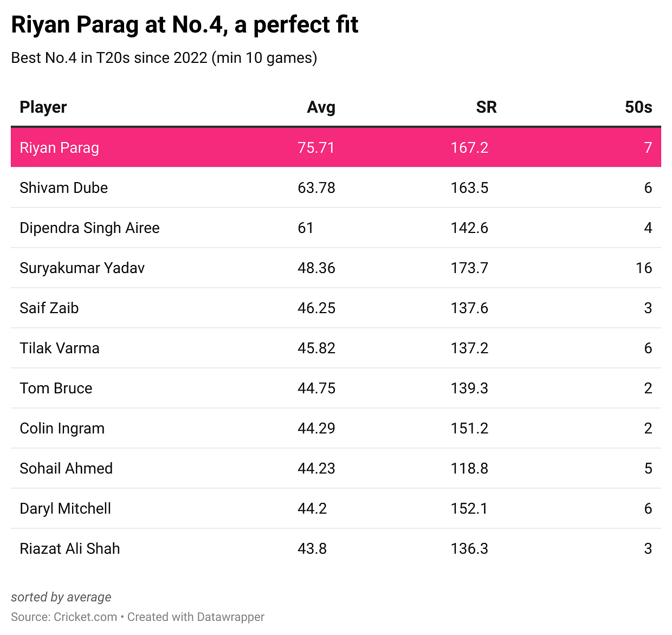Select Tilak Varma's 45.82 average
This screenshot has width=672, height=635.
316,348
